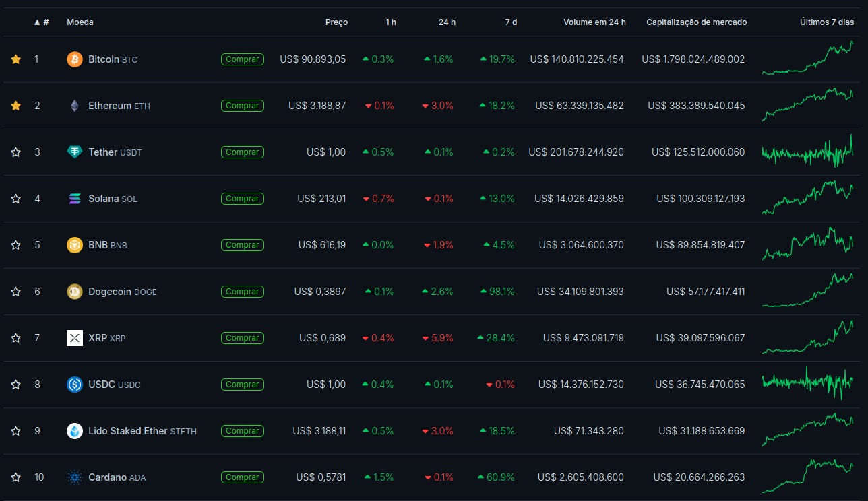Favorite Dogecoin with its star
The height and width of the screenshot is (501, 868).
(16, 292)
